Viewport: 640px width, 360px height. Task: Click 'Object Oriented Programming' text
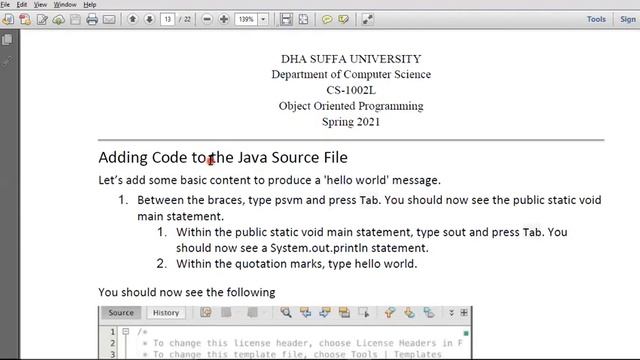point(351,106)
